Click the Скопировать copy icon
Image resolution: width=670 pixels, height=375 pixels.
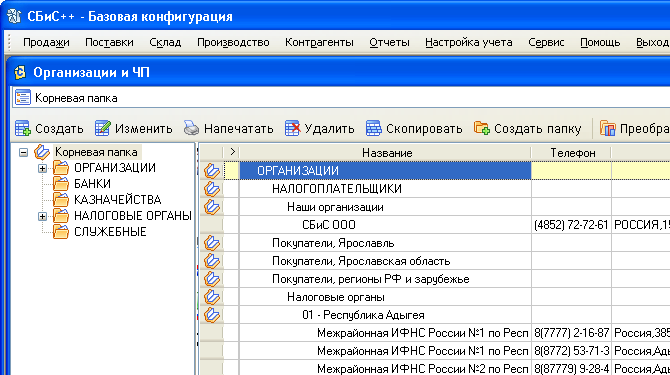373,128
